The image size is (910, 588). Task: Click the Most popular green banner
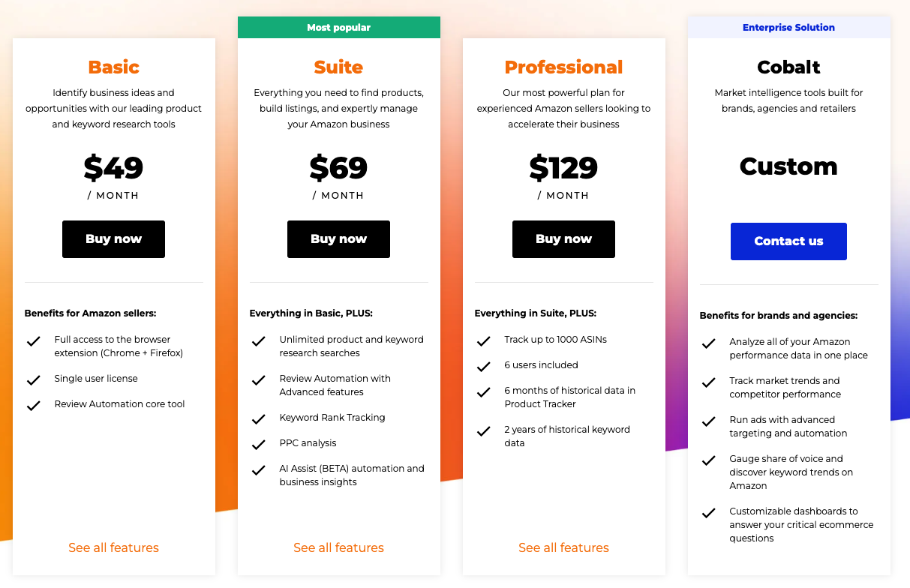(x=338, y=28)
